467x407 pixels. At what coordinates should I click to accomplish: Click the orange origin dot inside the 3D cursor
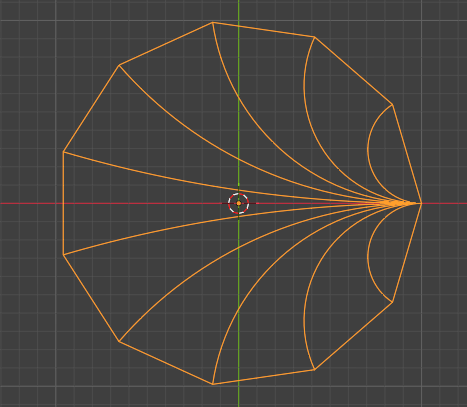click(239, 203)
